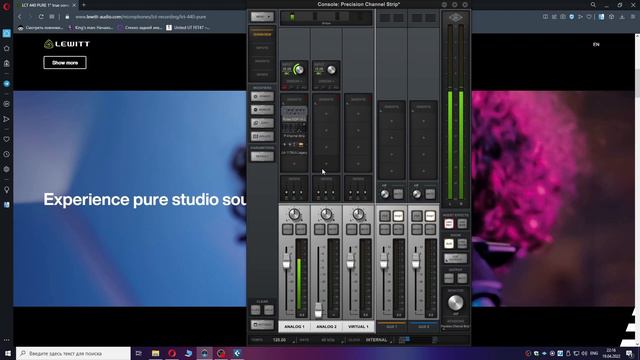Screen dimensions: 640x360
Task: Switch to the SENDS view
Action: (262, 75)
